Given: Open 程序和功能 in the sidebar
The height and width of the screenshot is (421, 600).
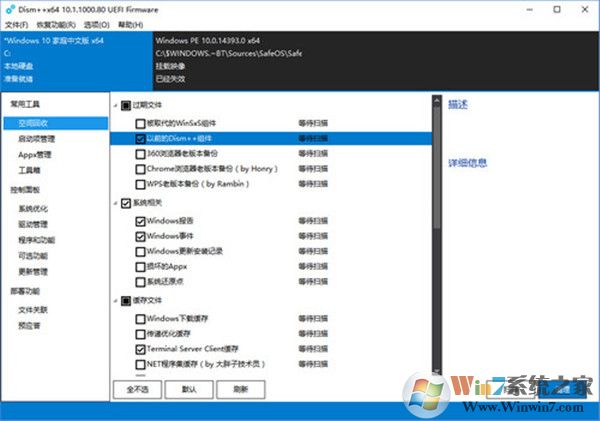Looking at the screenshot, I should tap(36, 240).
